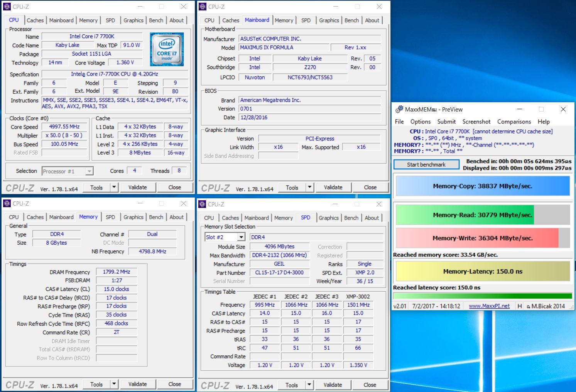
Task: Click green progress bar in MaxxMEM
Action: tap(482, 296)
